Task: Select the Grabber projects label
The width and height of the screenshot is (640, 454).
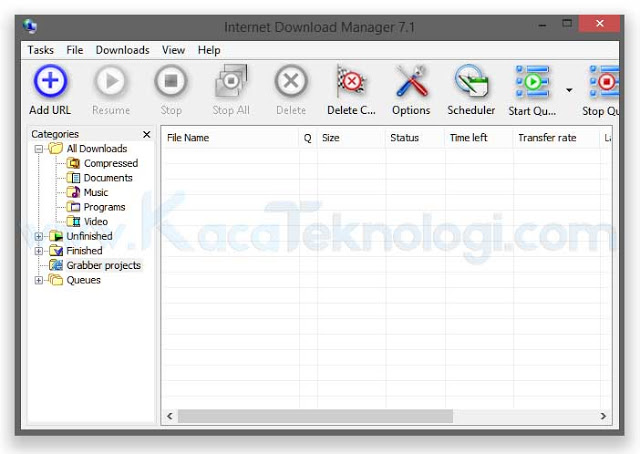Action: pyautogui.click(x=104, y=265)
